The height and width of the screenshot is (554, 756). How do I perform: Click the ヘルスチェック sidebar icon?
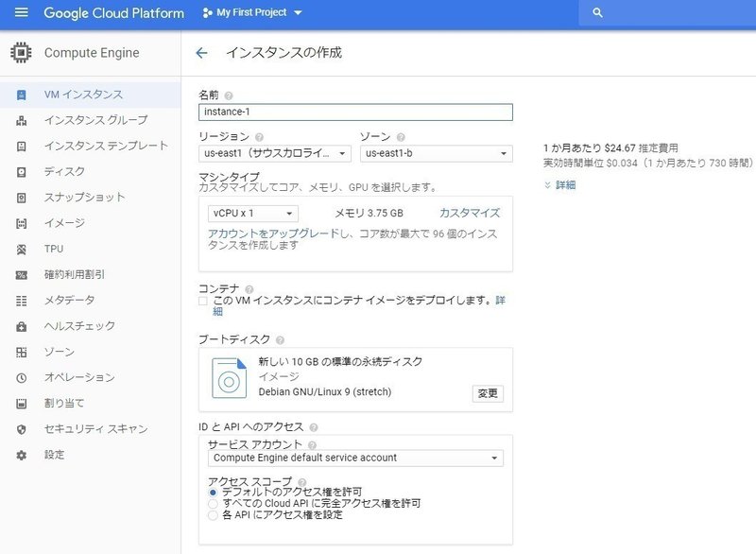click(x=21, y=326)
